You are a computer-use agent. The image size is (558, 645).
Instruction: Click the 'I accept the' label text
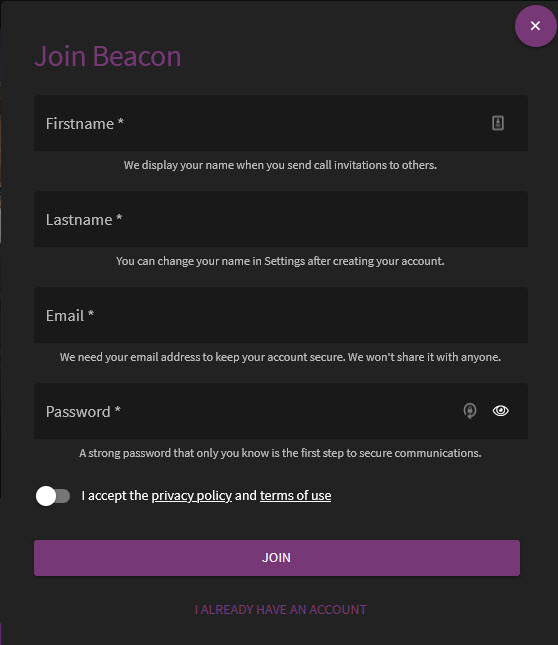[x=115, y=496]
